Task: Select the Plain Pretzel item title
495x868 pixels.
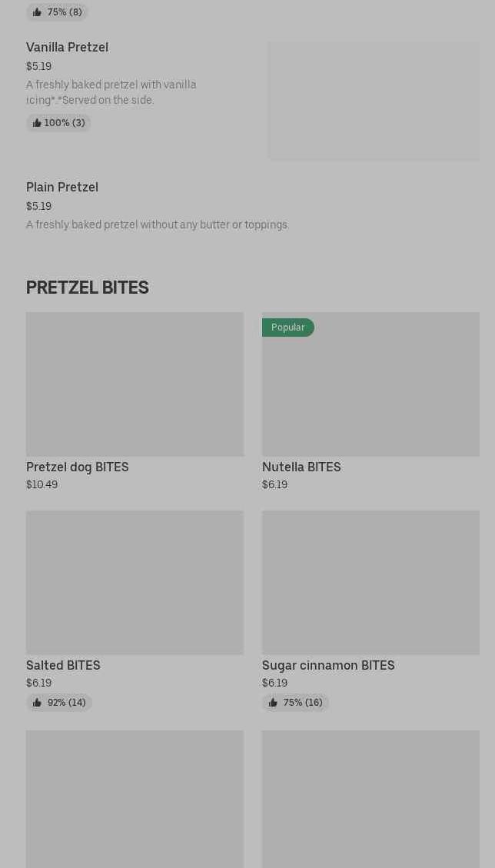Action: 62,187
